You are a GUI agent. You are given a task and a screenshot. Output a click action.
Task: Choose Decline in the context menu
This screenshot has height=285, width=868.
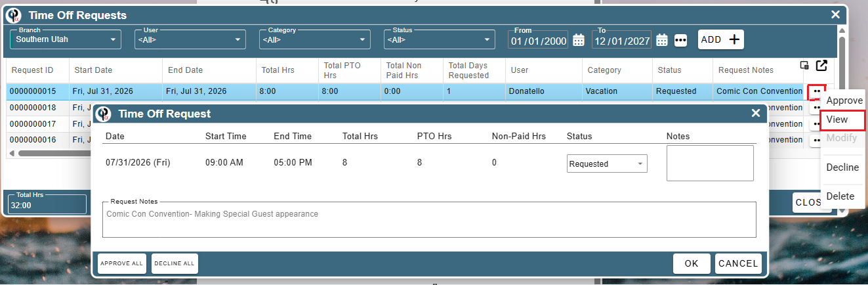click(842, 167)
